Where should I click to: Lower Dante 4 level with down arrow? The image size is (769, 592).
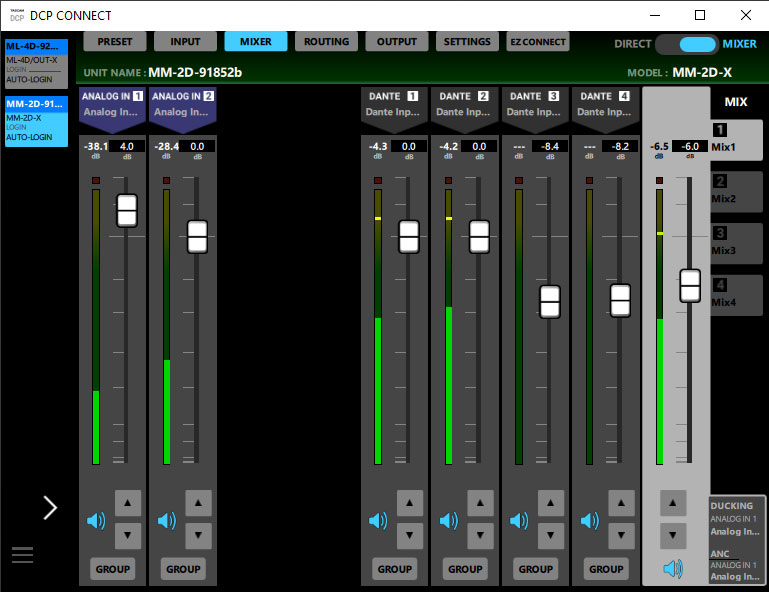[622, 536]
